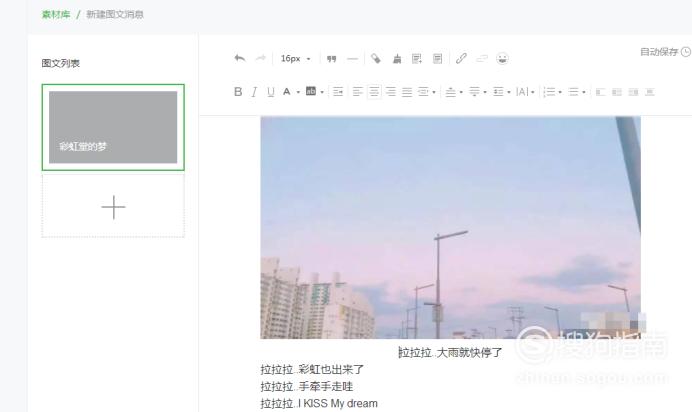Apply the ab text background color
Image resolution: width=692 pixels, height=412 pixels.
pos(311,91)
